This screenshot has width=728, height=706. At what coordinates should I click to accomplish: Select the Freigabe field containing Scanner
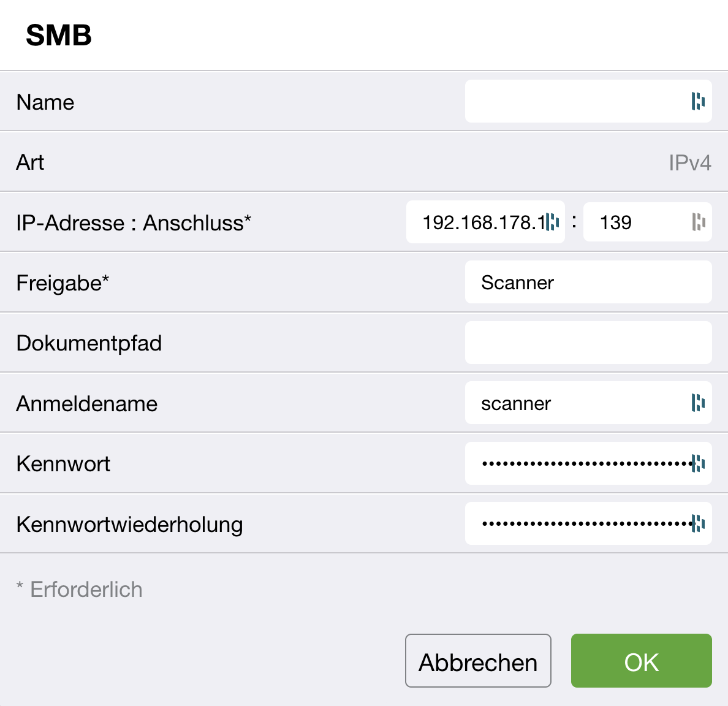point(588,283)
